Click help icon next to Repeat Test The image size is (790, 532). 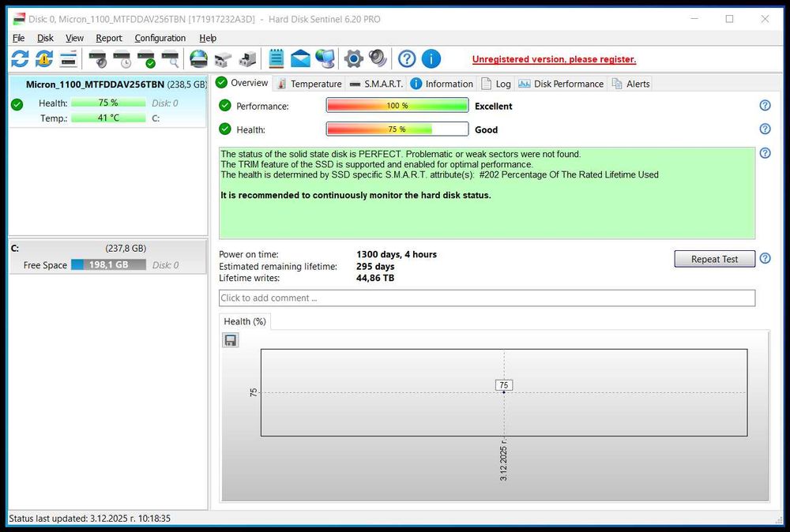tap(765, 258)
